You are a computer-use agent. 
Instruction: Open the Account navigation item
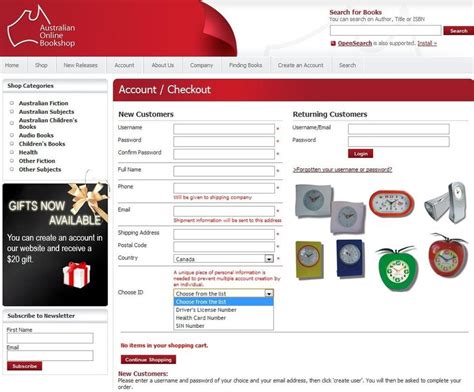tap(124, 65)
